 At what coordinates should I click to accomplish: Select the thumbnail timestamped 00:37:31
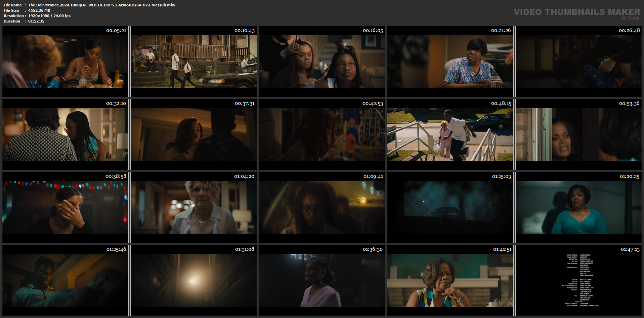point(194,134)
